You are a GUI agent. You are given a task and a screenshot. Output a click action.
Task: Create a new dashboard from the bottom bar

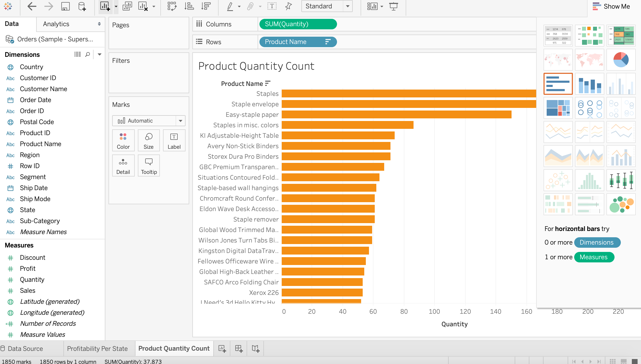[x=238, y=348]
